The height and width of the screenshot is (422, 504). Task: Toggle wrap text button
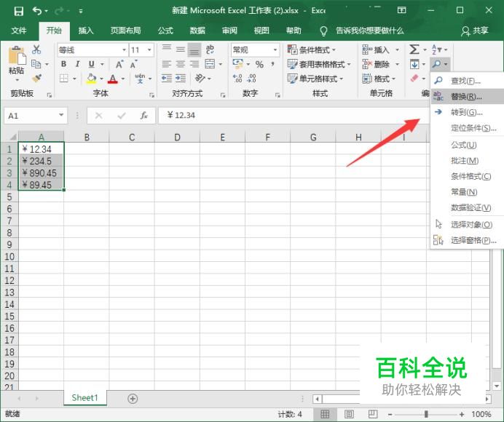tap(210, 49)
